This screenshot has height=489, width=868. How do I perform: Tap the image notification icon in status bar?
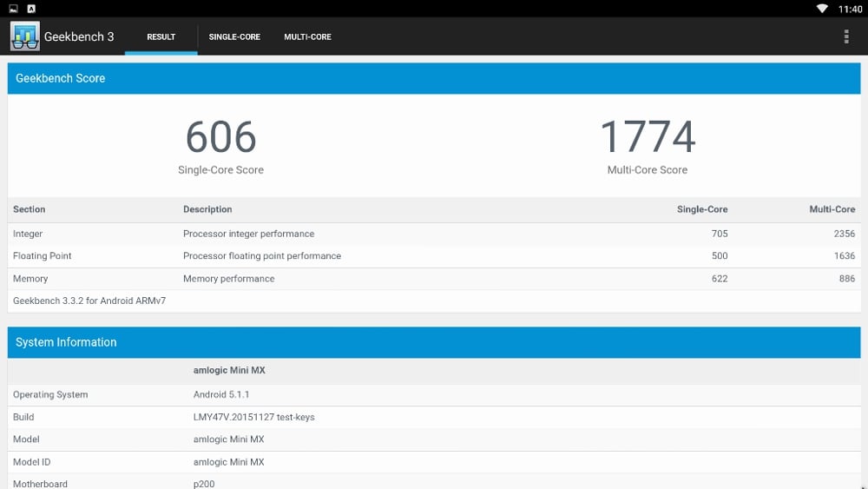pos(13,9)
